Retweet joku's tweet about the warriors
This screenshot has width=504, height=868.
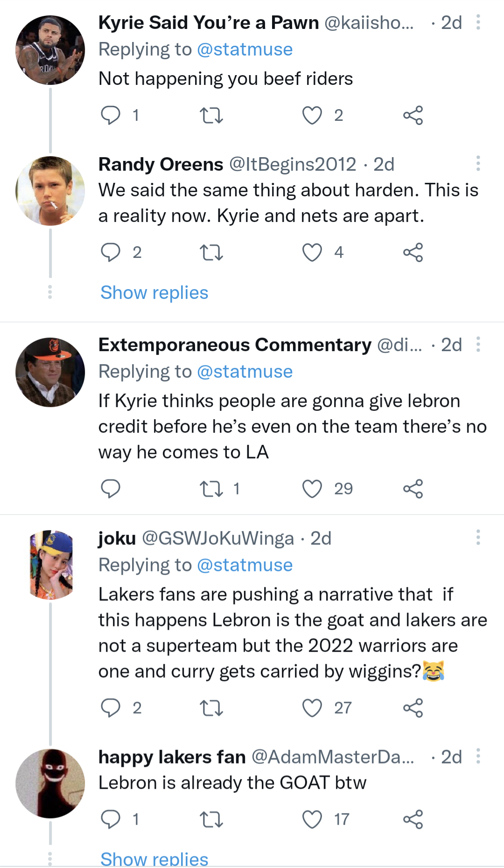(211, 708)
